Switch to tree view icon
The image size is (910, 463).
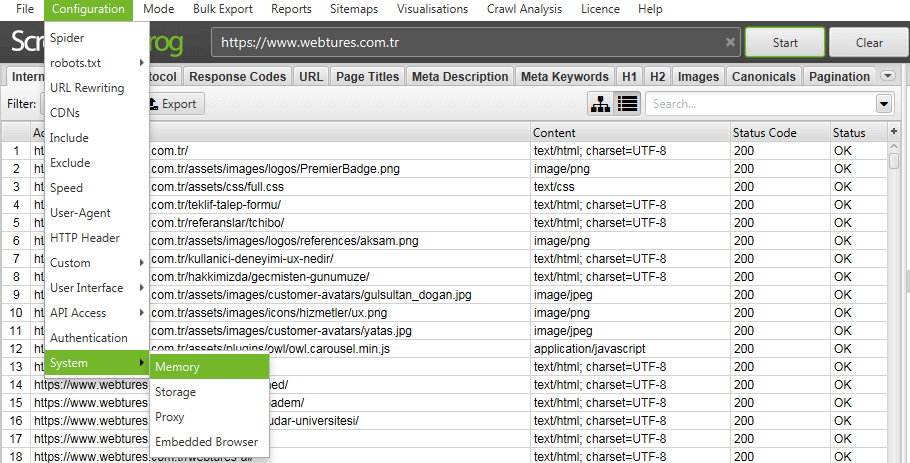(600, 104)
